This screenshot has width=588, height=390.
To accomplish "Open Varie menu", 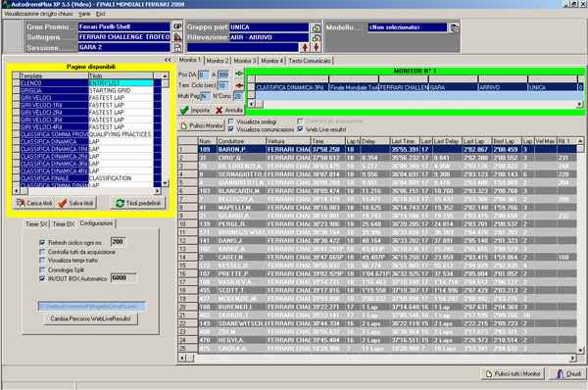I will (84, 14).
